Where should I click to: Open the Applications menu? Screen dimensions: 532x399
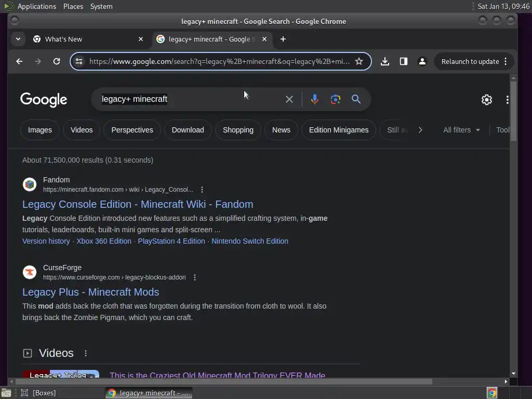pyautogui.click(x=37, y=6)
